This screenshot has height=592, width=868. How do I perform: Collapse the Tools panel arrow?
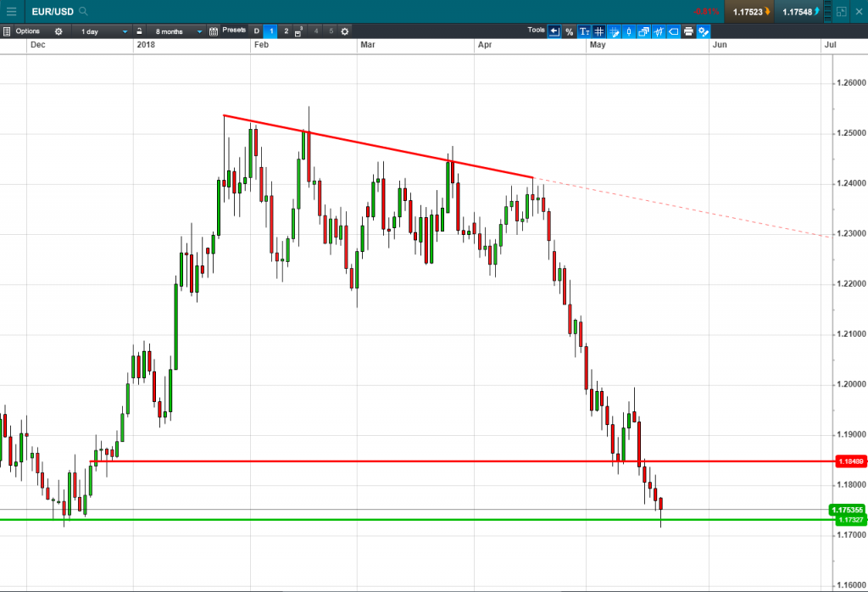(554, 31)
